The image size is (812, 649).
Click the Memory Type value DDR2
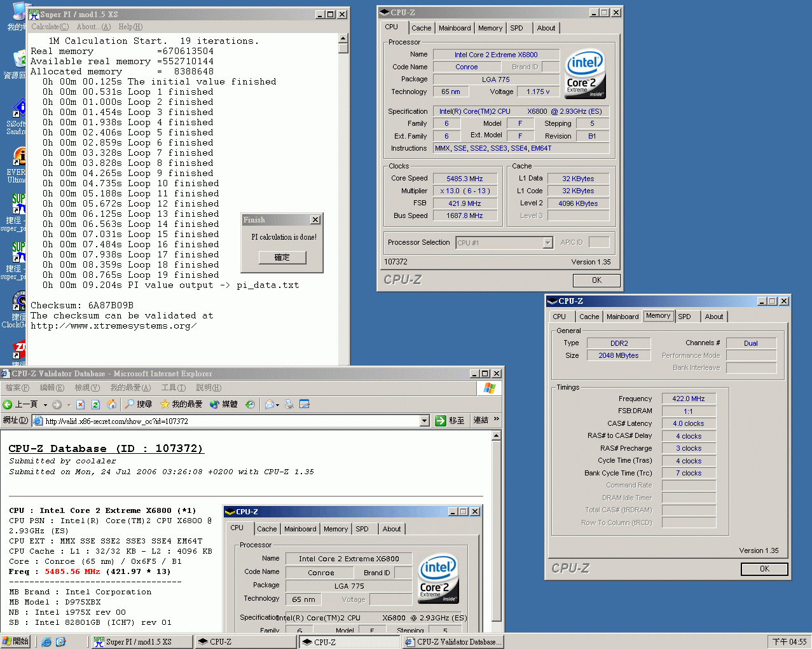(x=619, y=343)
